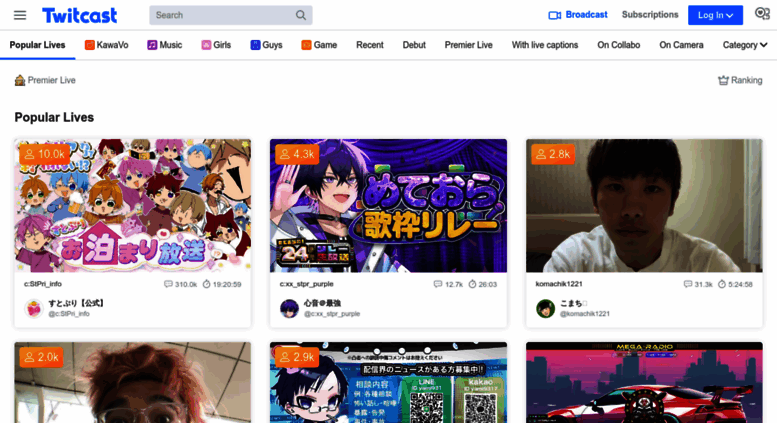The height and width of the screenshot is (423, 777).
Task: Click the @c:xx_stpr_purple handle
Action: [x=332, y=314]
